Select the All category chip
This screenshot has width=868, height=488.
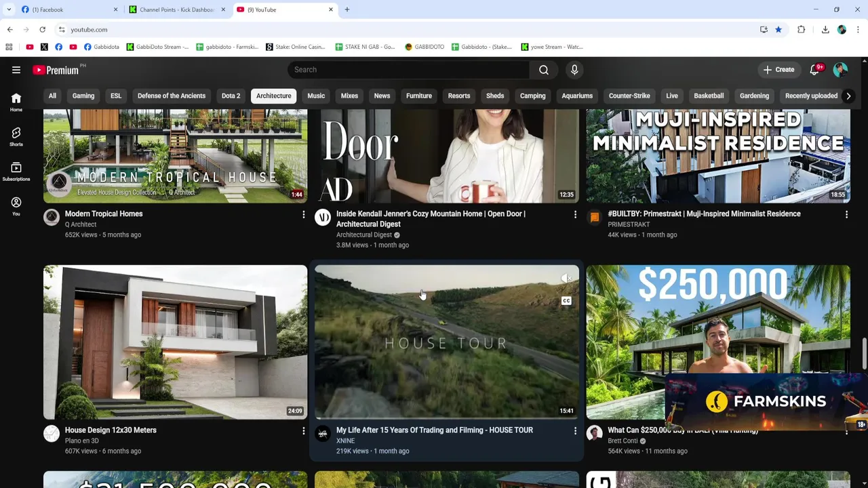pyautogui.click(x=52, y=96)
